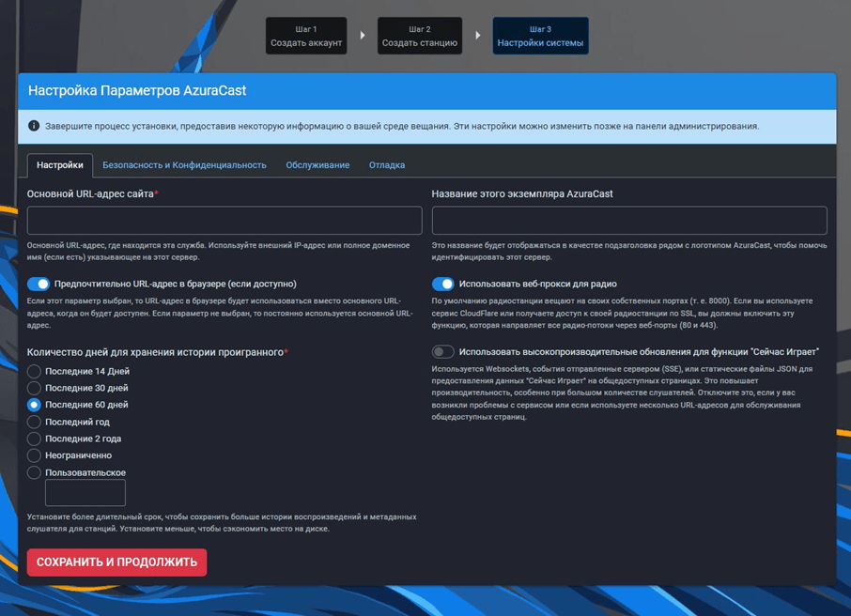The height and width of the screenshot is (616, 851).
Task: Click the Название этого экземпляра AzuraCast field
Action: coord(629,220)
